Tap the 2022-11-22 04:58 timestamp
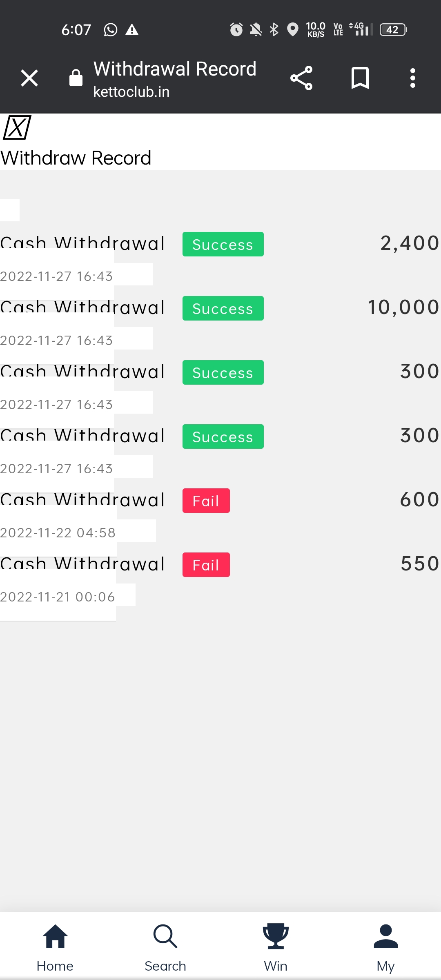441x980 pixels. pos(58,533)
